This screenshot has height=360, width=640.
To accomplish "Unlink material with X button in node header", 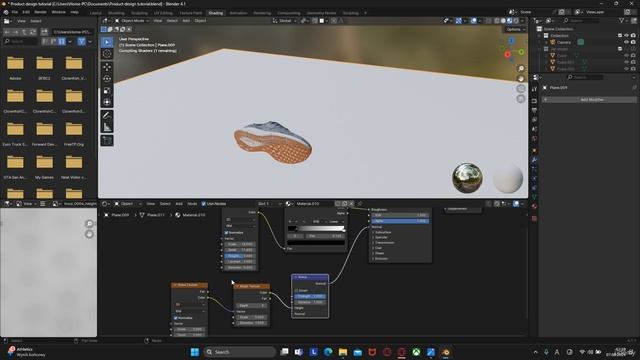I will (x=351, y=204).
